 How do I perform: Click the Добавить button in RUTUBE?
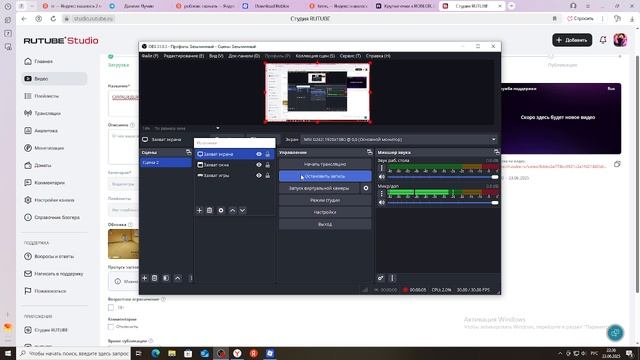pos(572,40)
